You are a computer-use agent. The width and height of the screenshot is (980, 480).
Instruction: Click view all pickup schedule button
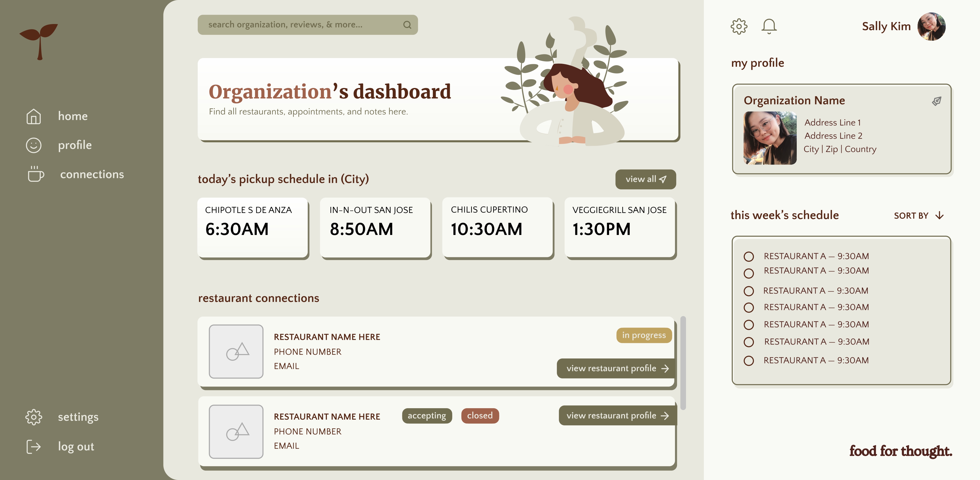[x=645, y=179]
